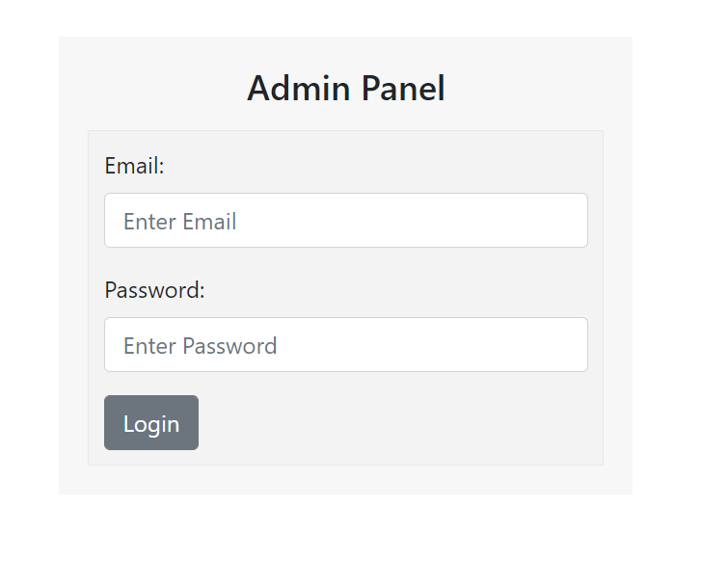Click inside the white password input
Screen dimensions: 728x587
point(345,345)
